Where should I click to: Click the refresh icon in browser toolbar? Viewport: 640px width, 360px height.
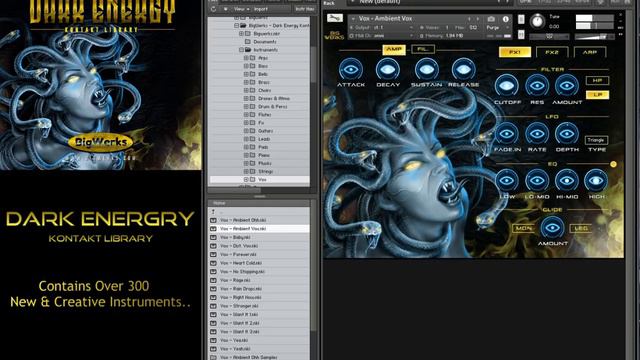pos(213,9)
